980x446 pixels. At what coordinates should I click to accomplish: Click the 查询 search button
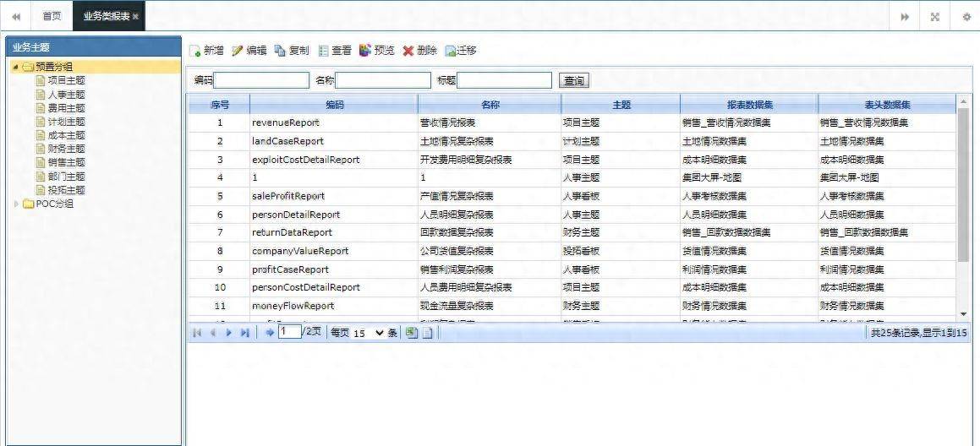574,80
